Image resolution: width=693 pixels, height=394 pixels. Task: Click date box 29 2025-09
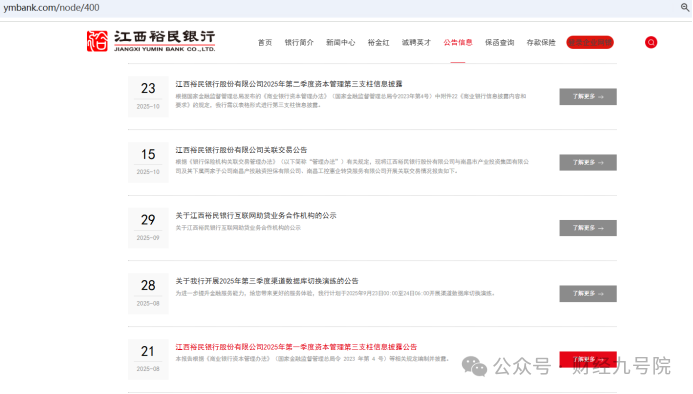click(x=148, y=228)
